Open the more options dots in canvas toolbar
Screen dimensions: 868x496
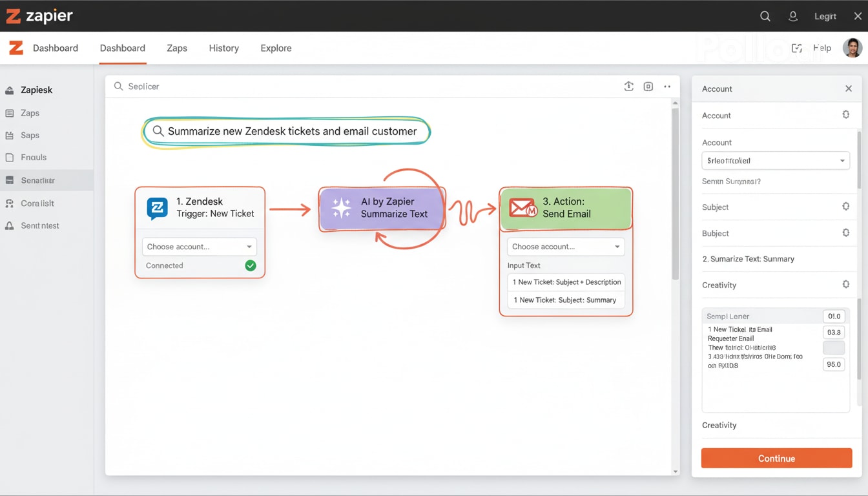point(667,87)
